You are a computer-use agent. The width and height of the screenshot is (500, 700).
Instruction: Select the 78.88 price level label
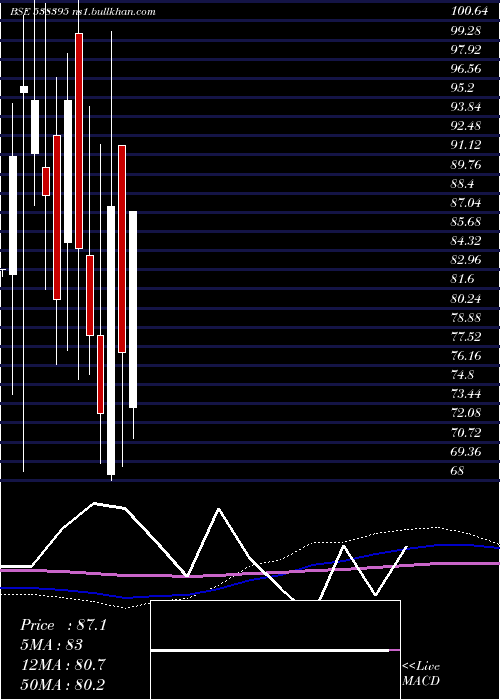[x=466, y=317]
